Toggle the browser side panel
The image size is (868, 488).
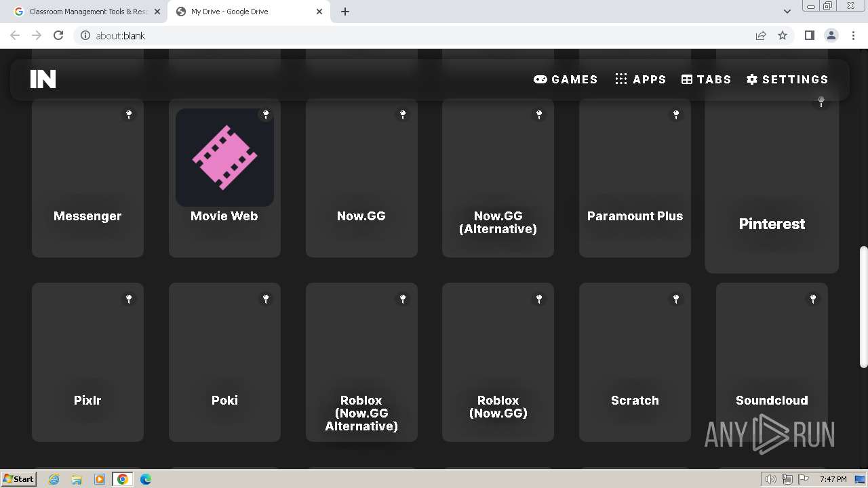pyautogui.click(x=809, y=35)
